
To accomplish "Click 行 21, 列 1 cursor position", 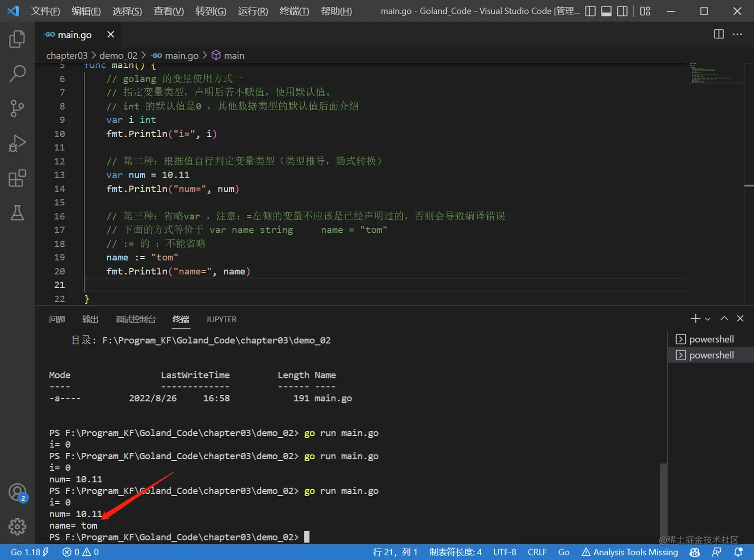I will tap(395, 552).
